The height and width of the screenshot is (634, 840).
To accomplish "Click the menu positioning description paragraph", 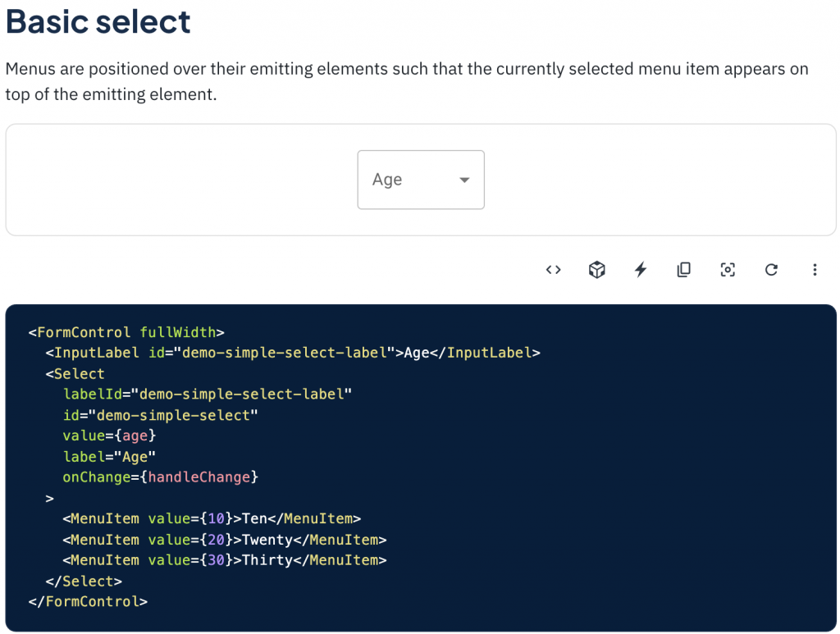I will coord(407,81).
